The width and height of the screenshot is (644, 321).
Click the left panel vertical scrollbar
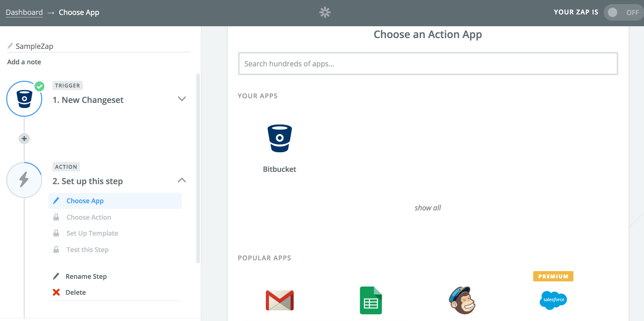(x=198, y=168)
